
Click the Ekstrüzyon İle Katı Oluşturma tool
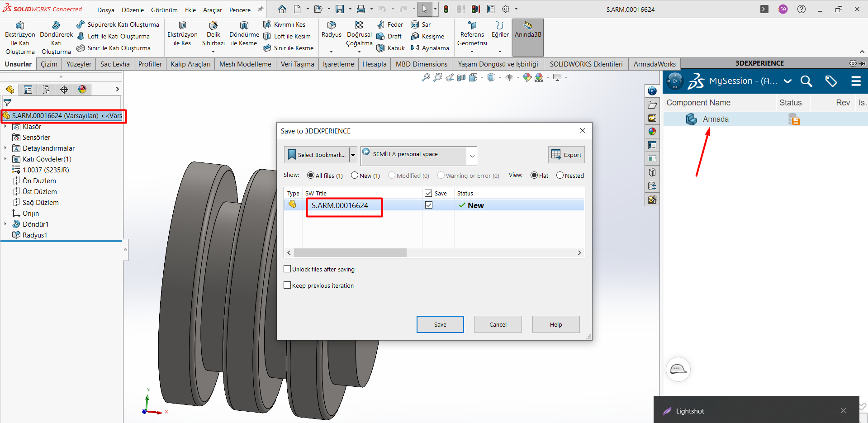pyautogui.click(x=20, y=38)
